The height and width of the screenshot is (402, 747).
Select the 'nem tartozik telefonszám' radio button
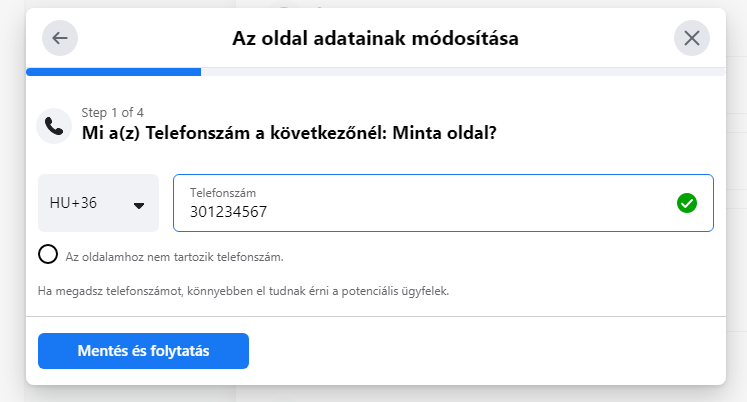click(x=48, y=254)
